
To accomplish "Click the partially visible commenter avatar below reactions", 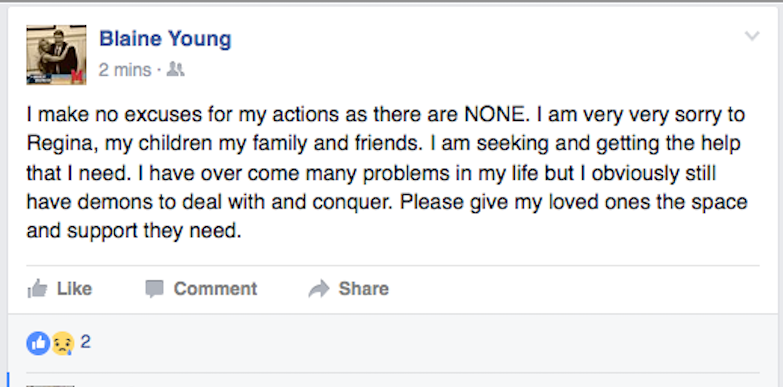I will pyautogui.click(x=50, y=386).
